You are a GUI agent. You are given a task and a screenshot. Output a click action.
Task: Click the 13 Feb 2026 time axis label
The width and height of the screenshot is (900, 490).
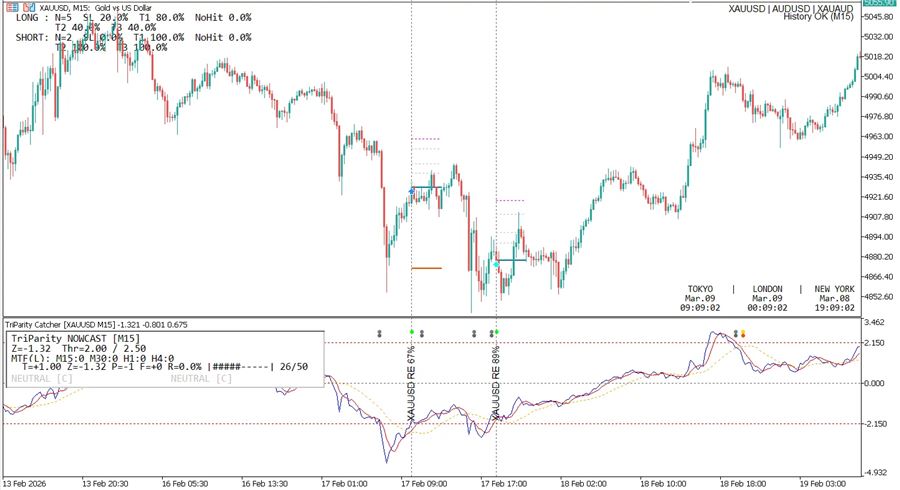click(x=24, y=484)
